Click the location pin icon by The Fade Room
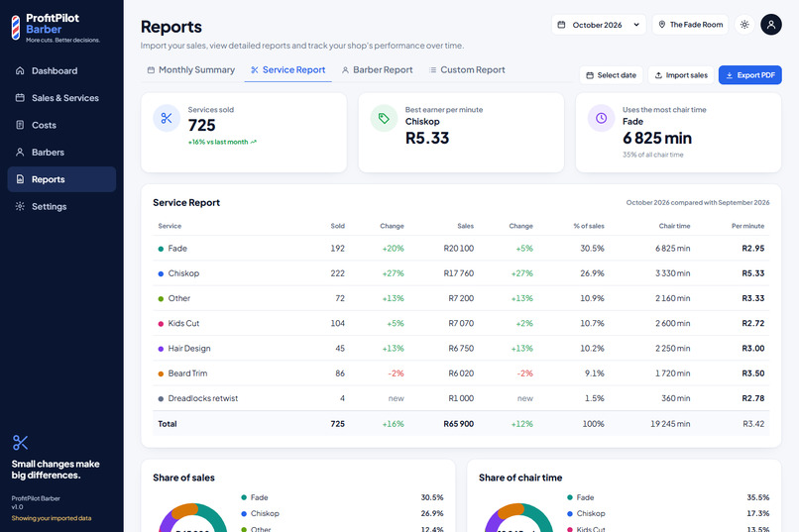 662,25
